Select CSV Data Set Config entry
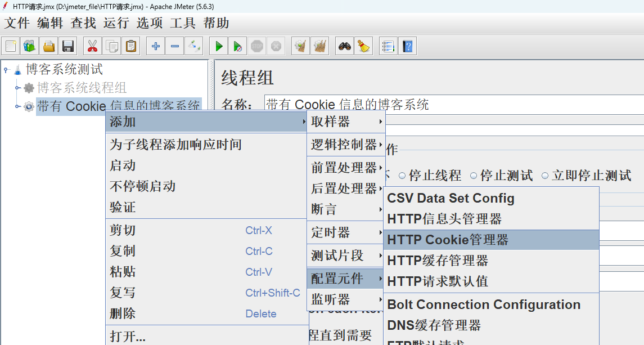 pos(491,198)
